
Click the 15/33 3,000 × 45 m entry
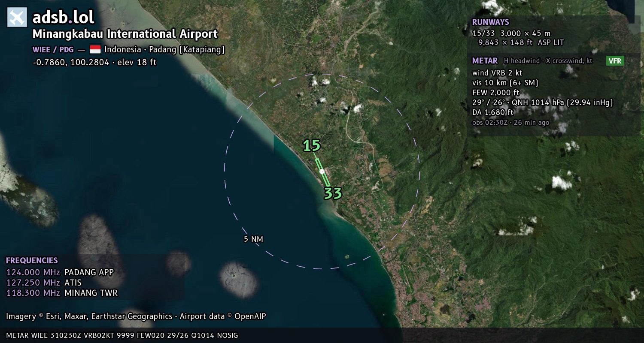[511, 33]
